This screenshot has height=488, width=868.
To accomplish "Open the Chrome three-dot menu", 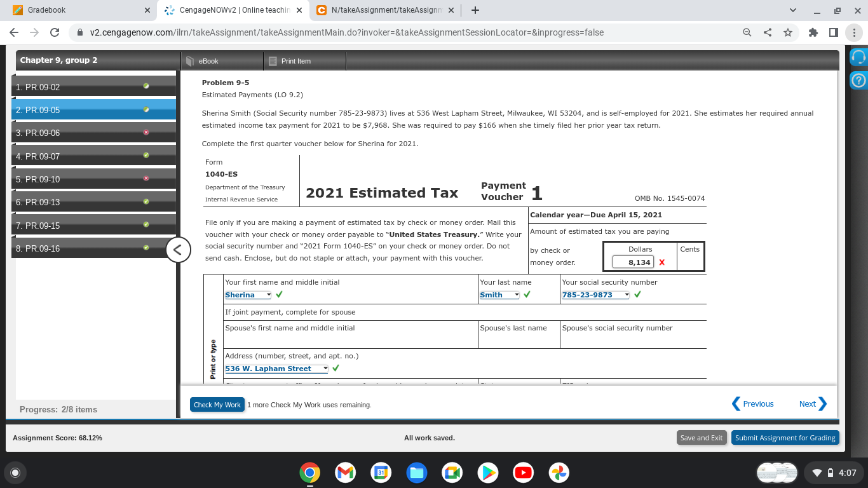I will click(853, 32).
